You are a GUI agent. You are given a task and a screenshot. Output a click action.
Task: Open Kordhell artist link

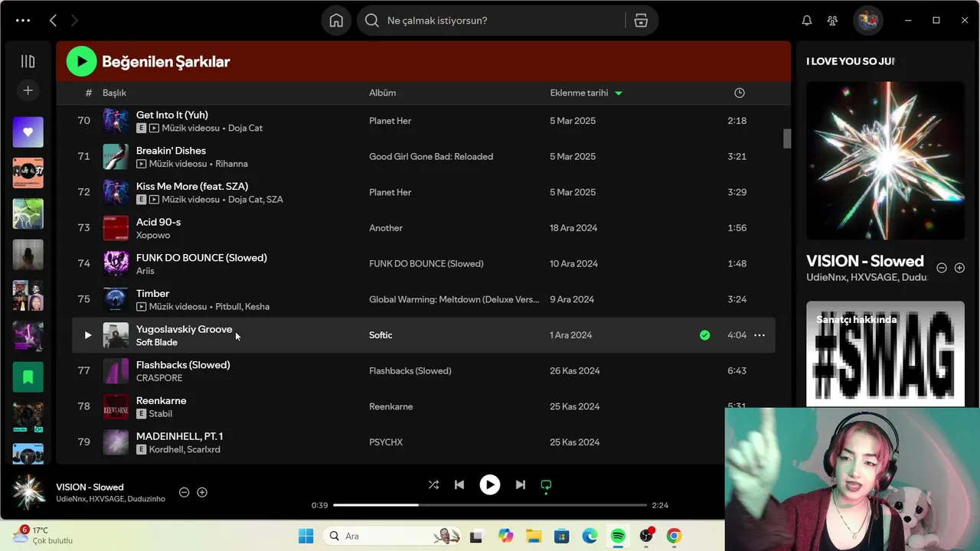click(x=165, y=449)
